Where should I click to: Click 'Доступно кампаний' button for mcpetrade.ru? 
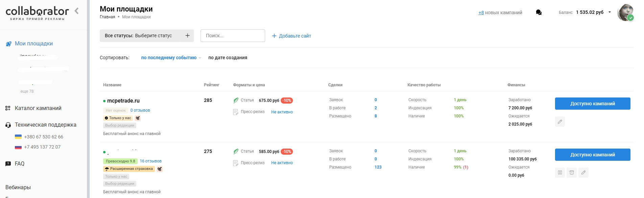click(x=592, y=104)
